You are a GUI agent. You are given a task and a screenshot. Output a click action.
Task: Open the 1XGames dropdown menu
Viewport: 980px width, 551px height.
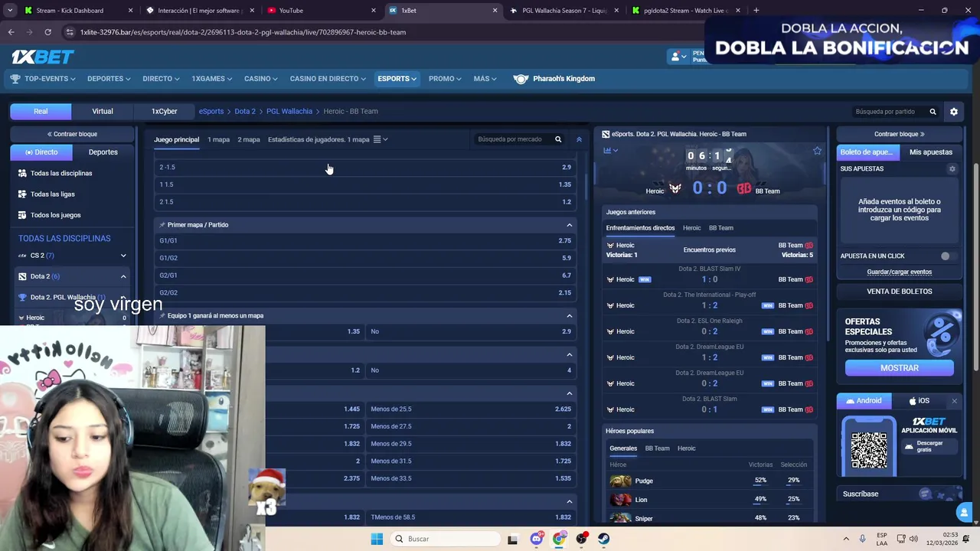point(212,79)
